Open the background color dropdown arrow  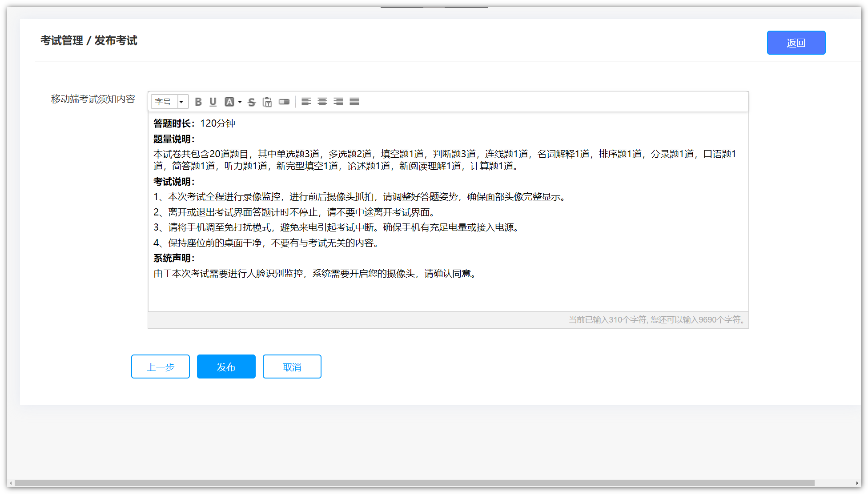240,102
